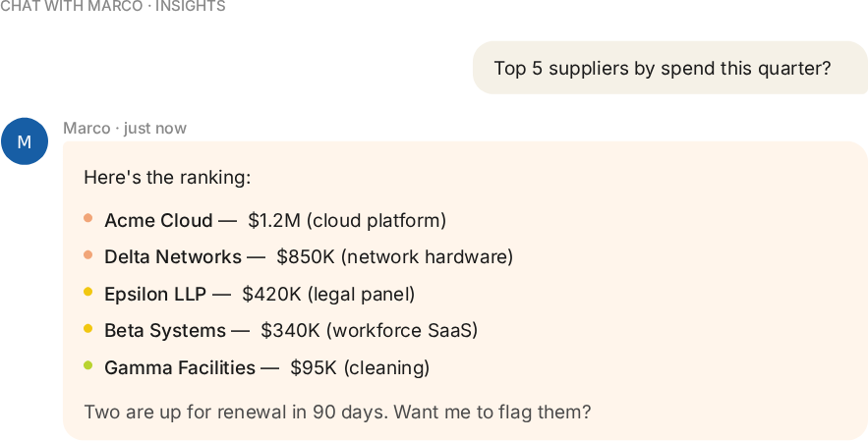
Task: Click the Marco just now timestamp
Action: click(125, 128)
